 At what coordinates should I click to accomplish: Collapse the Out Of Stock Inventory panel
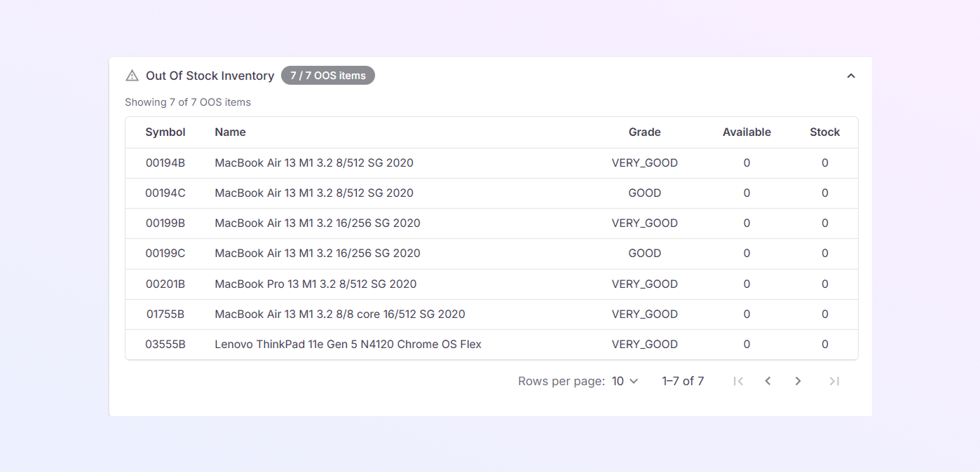(x=851, y=76)
